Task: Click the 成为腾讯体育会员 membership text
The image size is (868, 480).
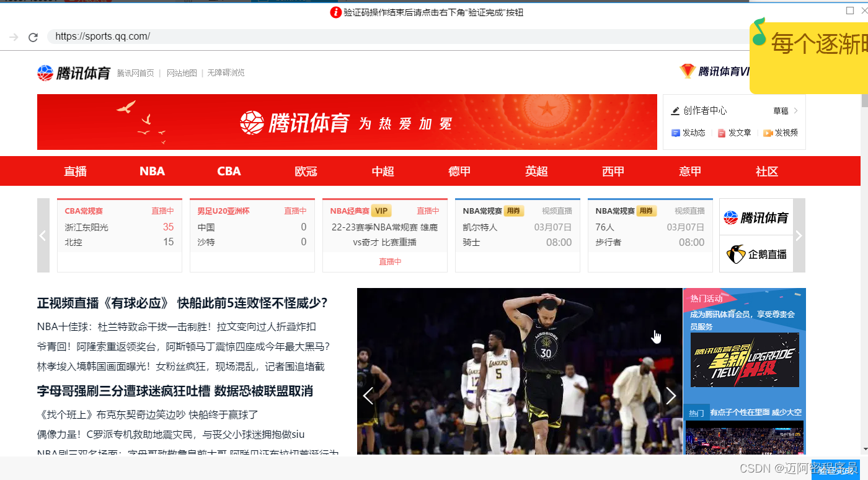Action: click(742, 320)
